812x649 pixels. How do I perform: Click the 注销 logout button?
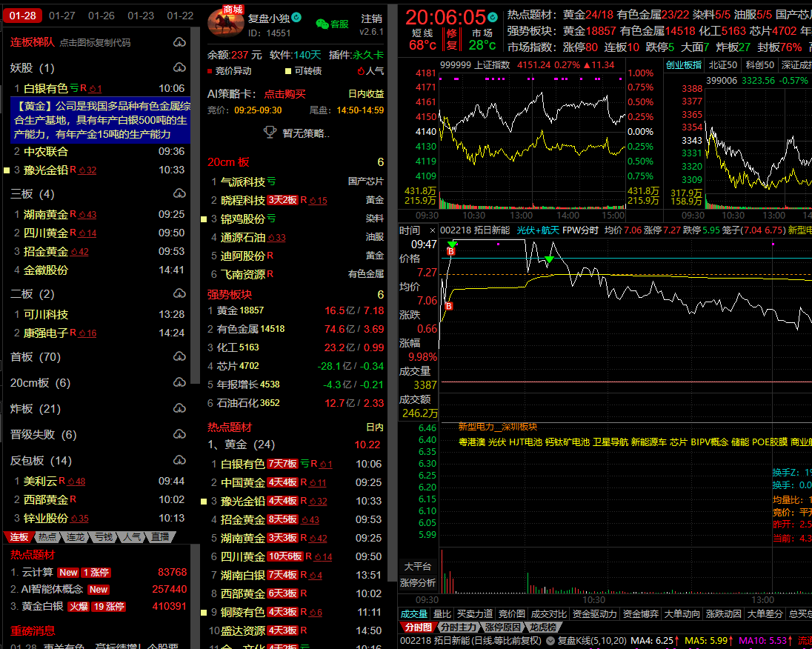click(x=371, y=19)
